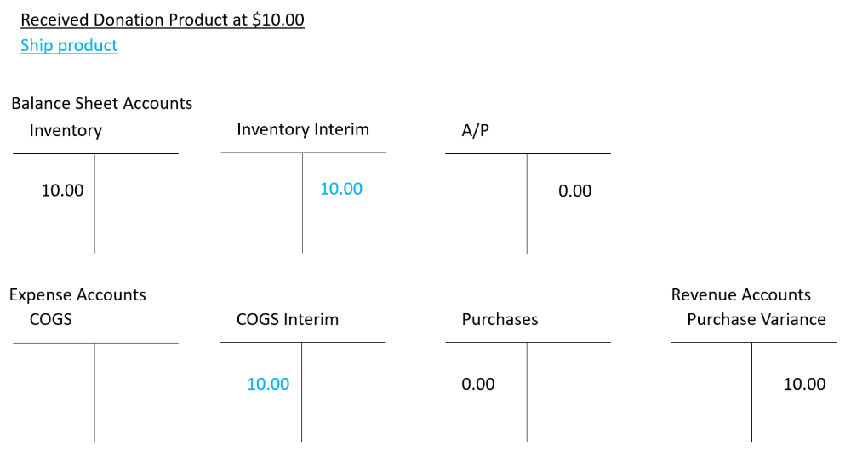Click the 'Inventory Interim' account title
The image size is (868, 468).
(303, 130)
